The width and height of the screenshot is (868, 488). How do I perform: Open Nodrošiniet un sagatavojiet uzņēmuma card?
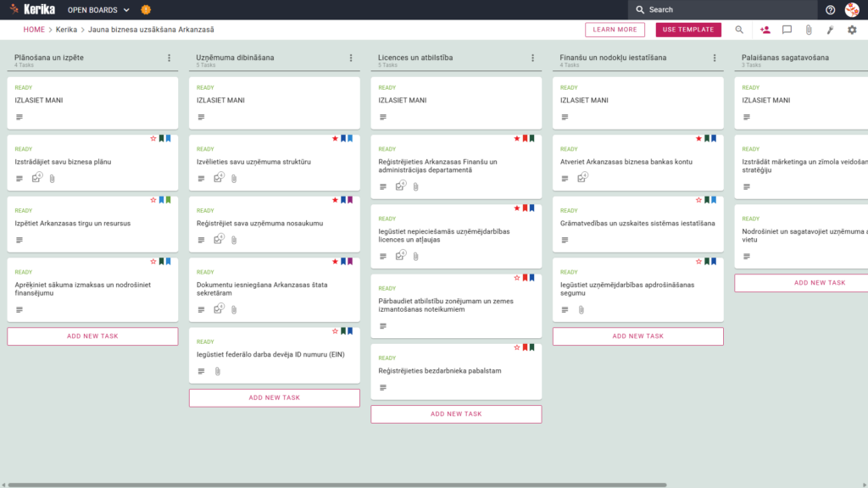click(801, 237)
